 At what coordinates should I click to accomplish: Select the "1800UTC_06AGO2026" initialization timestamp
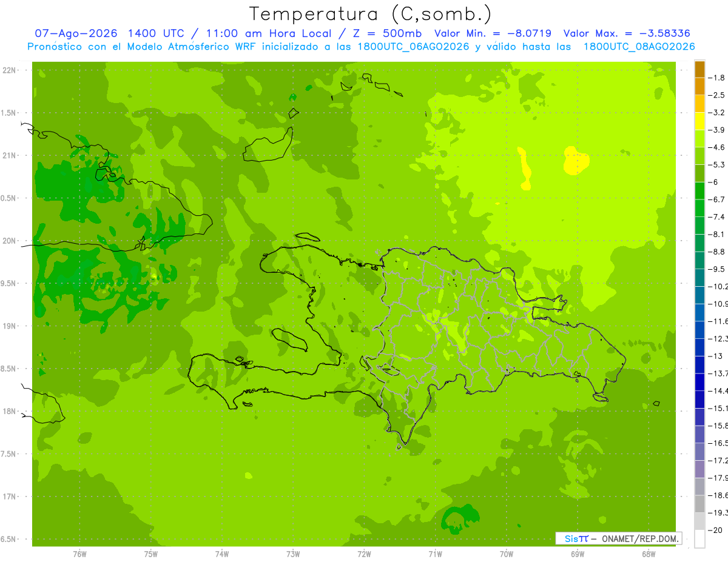tap(413, 47)
